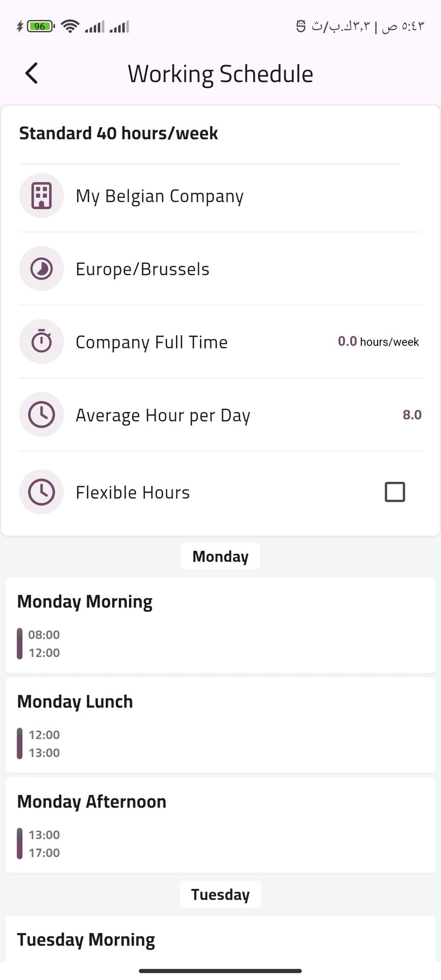This screenshot has height=980, width=441.
Task: Enable the Flexible Hours checkbox
Action: pyautogui.click(x=395, y=492)
